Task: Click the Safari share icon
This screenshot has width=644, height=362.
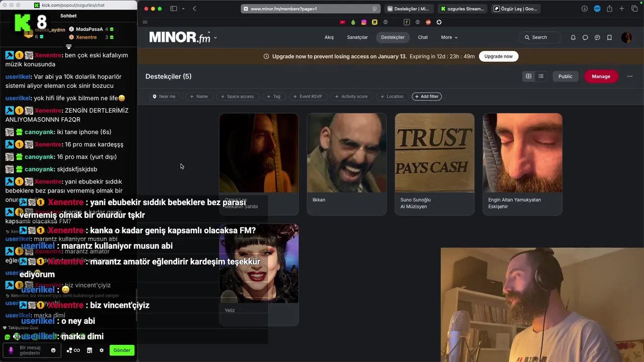Action: click(x=609, y=9)
